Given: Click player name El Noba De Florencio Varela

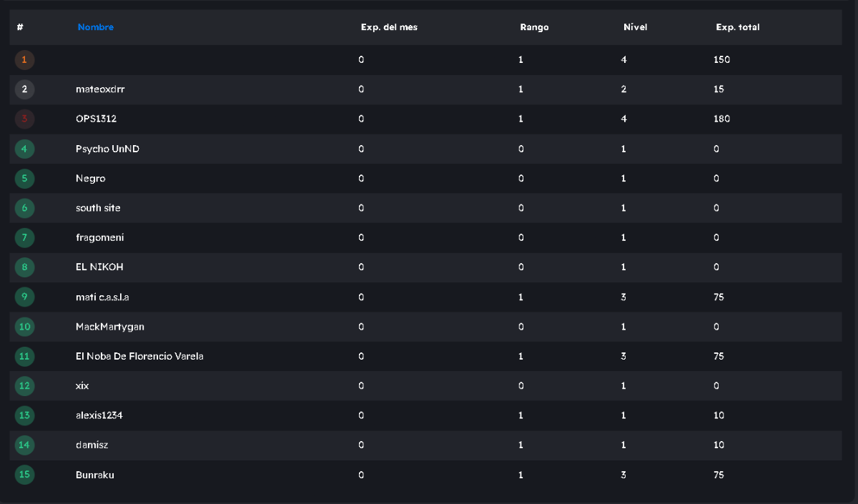Looking at the screenshot, I should [139, 356].
